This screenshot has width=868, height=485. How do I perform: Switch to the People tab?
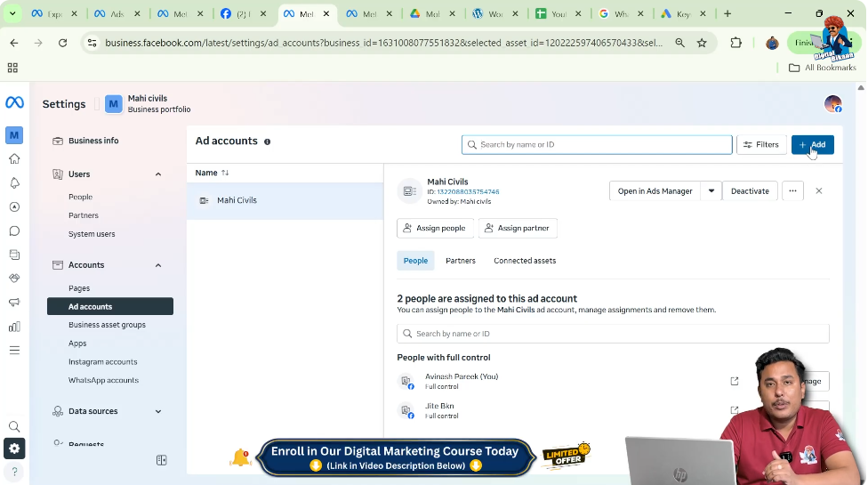[415, 261]
